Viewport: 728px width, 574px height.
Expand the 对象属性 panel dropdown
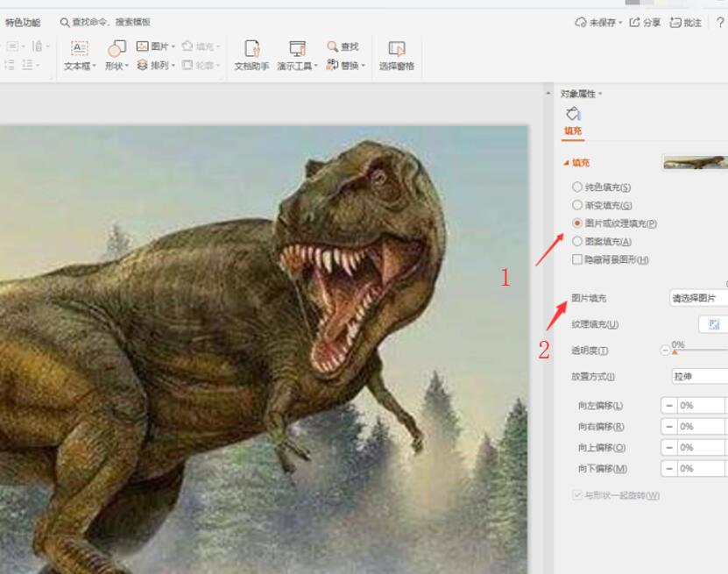pyautogui.click(x=601, y=94)
